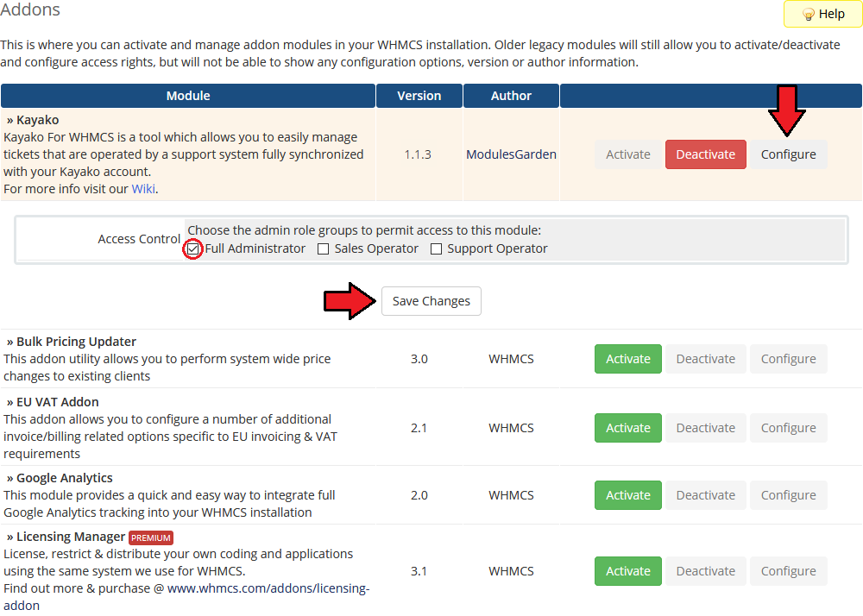
Task: Click Configure for EU VAT Addon
Action: click(788, 428)
